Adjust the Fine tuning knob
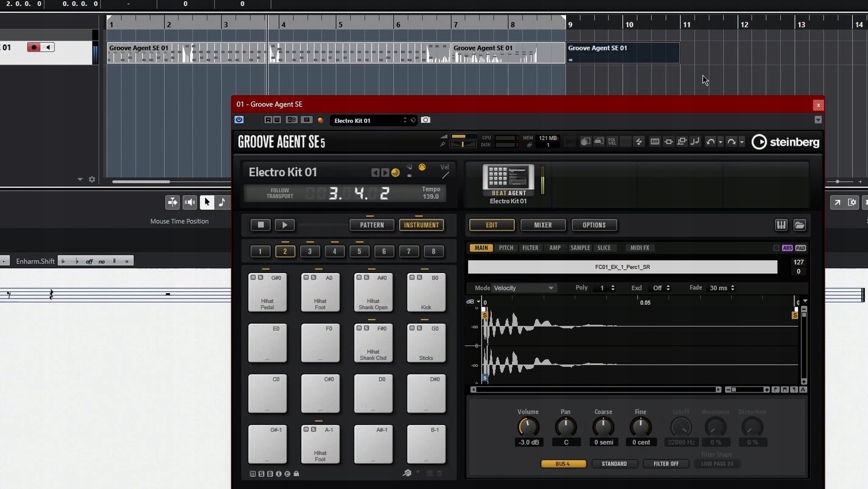 coord(640,426)
